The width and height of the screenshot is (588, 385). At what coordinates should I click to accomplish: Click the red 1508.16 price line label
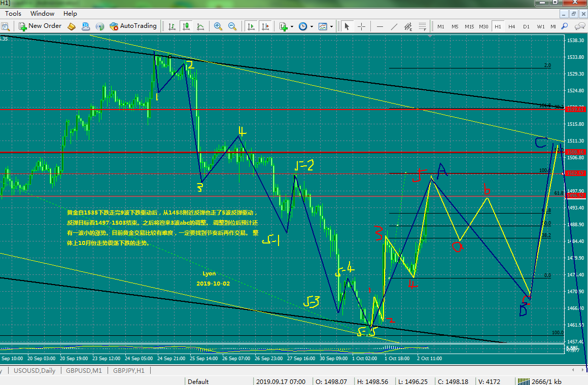(575, 152)
